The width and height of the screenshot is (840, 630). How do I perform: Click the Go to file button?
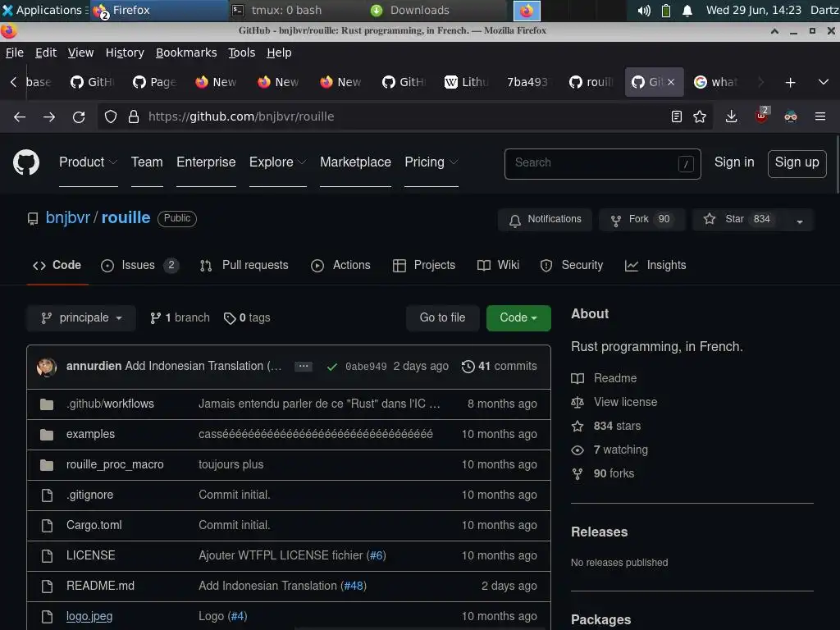(442, 317)
